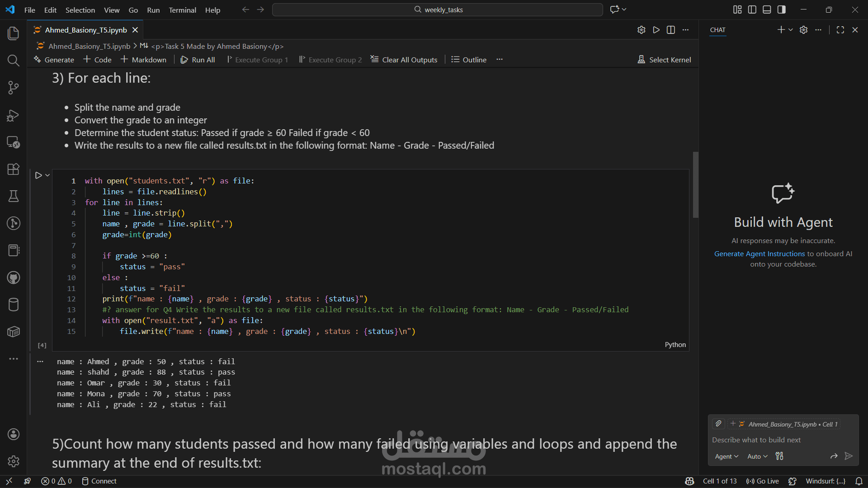Click the editor vertical scrollbar
This screenshot has width=868, height=488.
pyautogui.click(x=696, y=185)
